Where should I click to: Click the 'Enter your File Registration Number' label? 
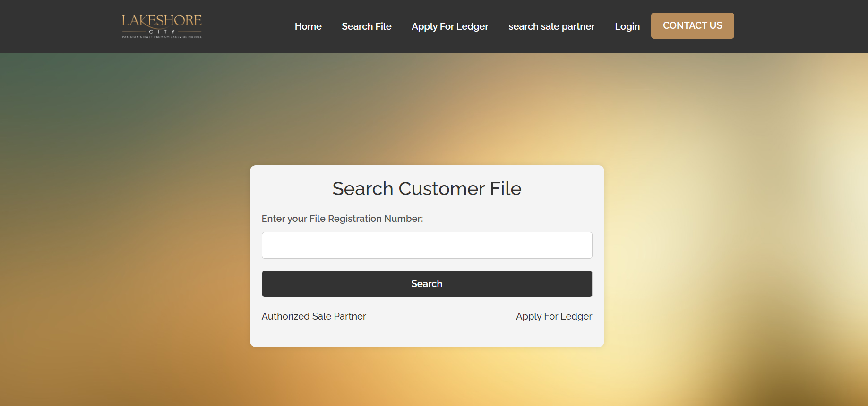342,219
